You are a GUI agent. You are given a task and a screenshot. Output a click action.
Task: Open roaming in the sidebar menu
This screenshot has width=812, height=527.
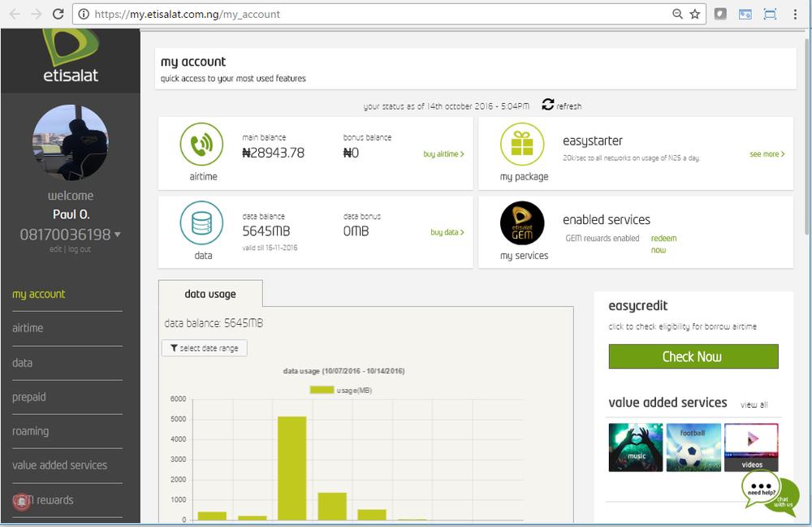[31, 431]
